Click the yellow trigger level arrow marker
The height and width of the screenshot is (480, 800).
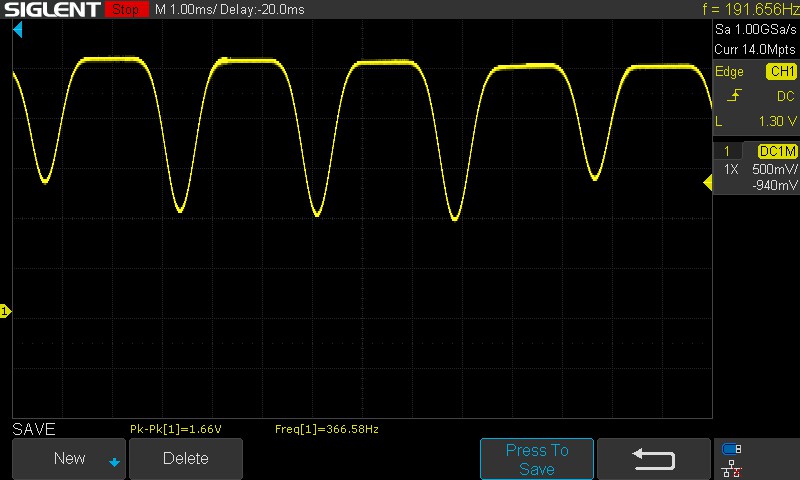708,182
